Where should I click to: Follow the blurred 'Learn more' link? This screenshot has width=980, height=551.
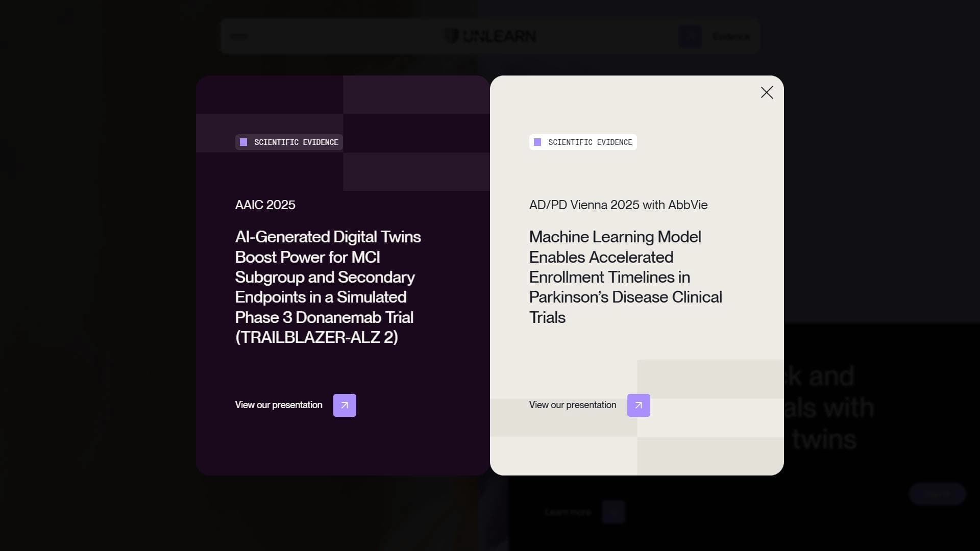pyautogui.click(x=568, y=512)
